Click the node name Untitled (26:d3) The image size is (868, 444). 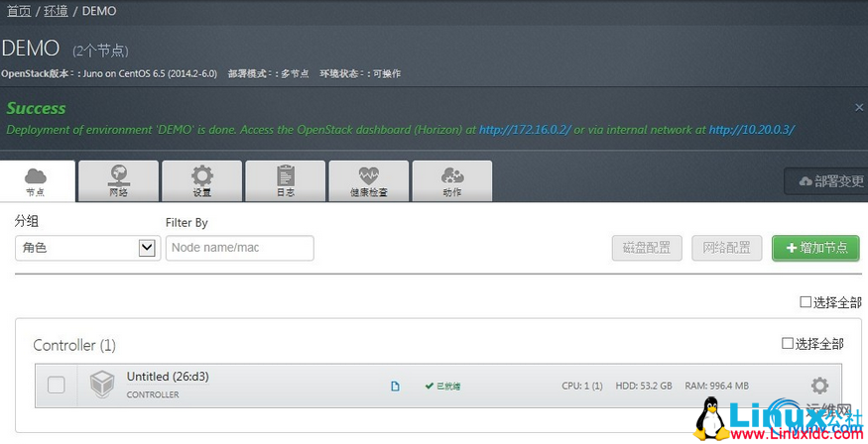pyautogui.click(x=168, y=377)
